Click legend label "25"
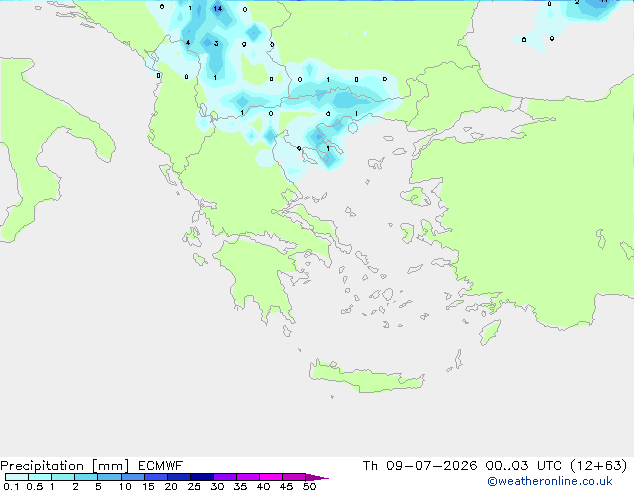The image size is (634, 490). pyautogui.click(x=194, y=486)
